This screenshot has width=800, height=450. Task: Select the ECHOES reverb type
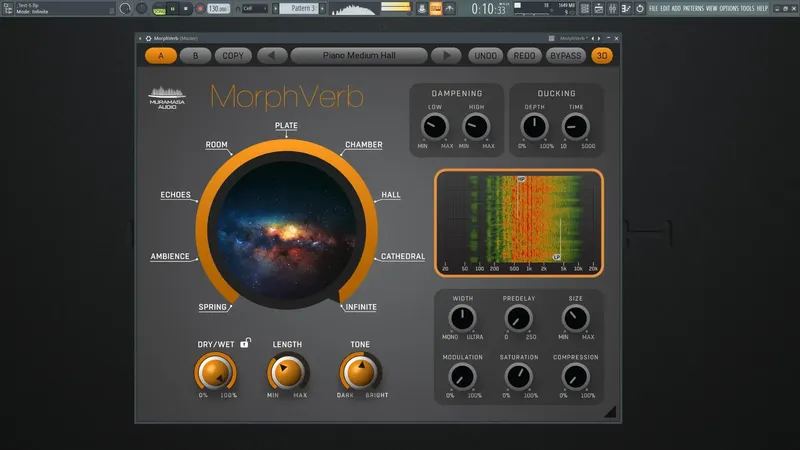[x=176, y=195]
